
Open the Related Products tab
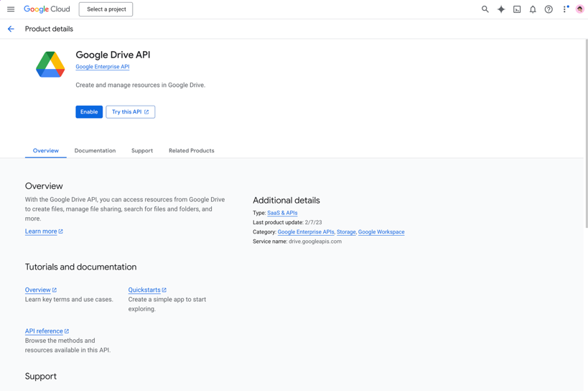(x=191, y=151)
